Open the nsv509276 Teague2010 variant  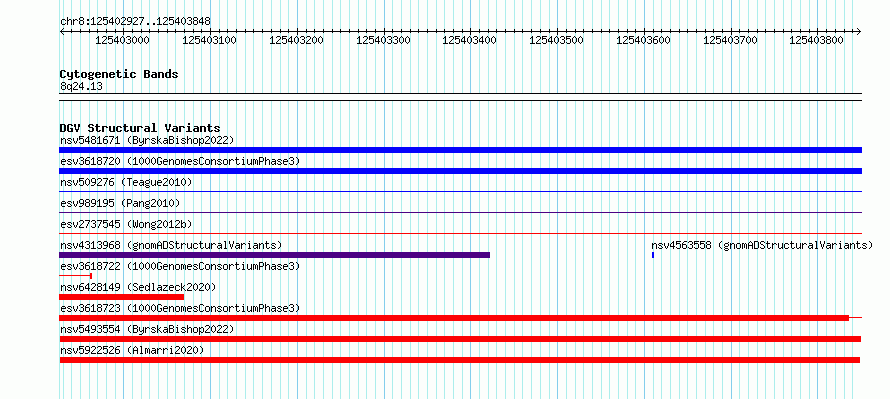coord(126,182)
